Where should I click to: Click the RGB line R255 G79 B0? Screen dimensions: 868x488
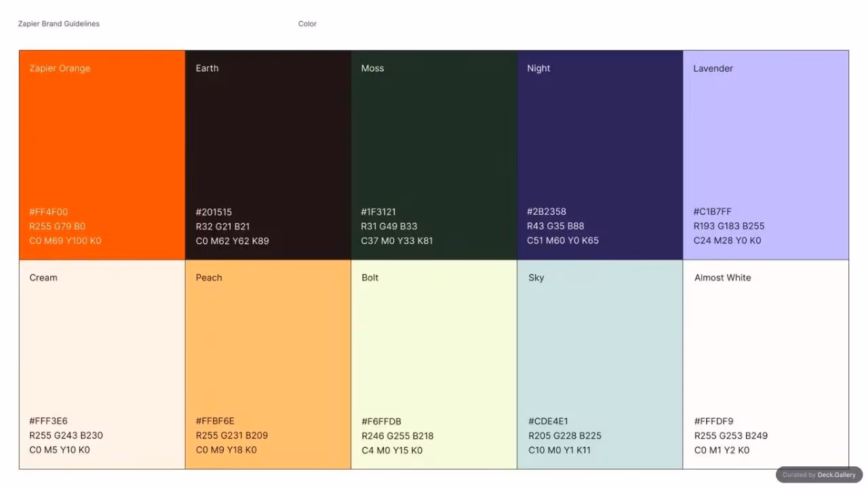point(58,226)
